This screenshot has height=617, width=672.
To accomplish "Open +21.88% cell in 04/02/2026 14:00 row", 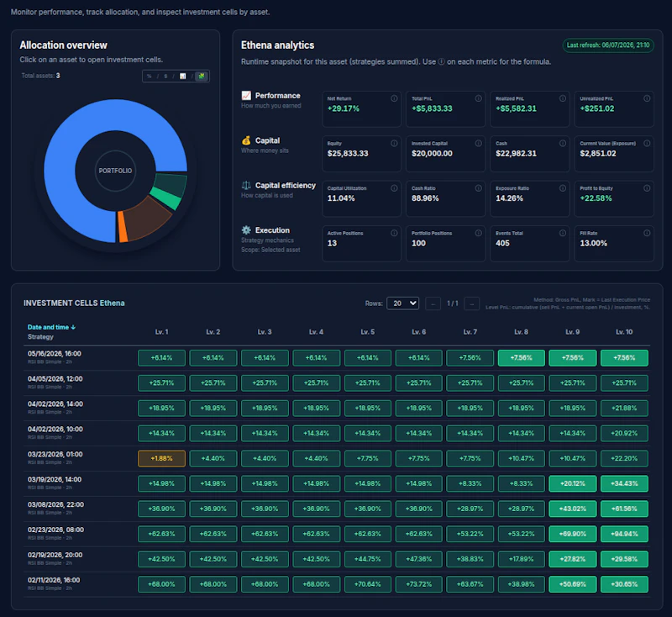I will point(624,409).
